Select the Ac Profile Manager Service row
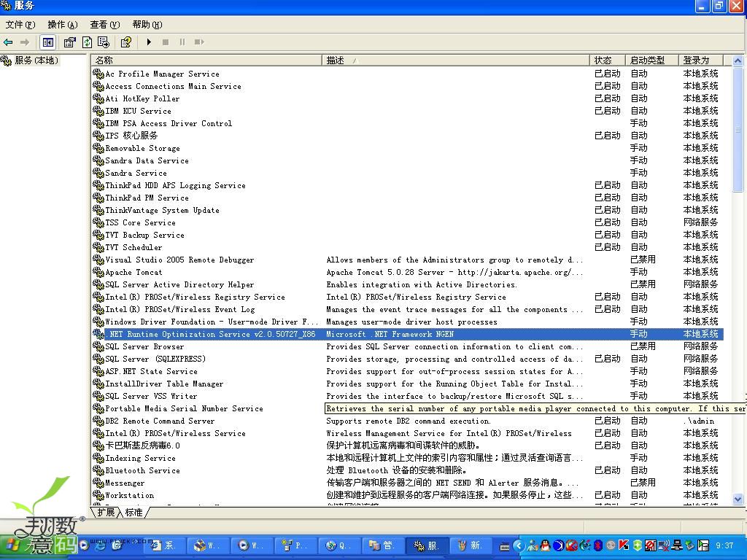Screen dimensions: 747x560 (x=408, y=74)
